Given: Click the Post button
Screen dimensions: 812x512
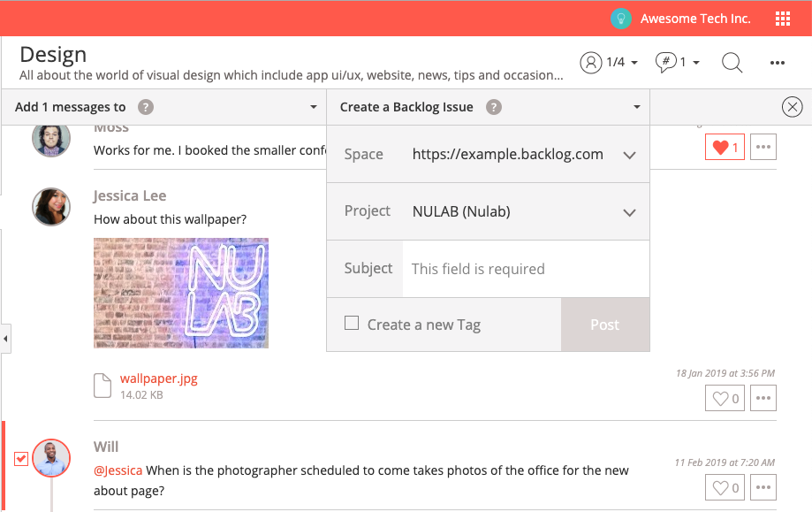Looking at the screenshot, I should [605, 325].
